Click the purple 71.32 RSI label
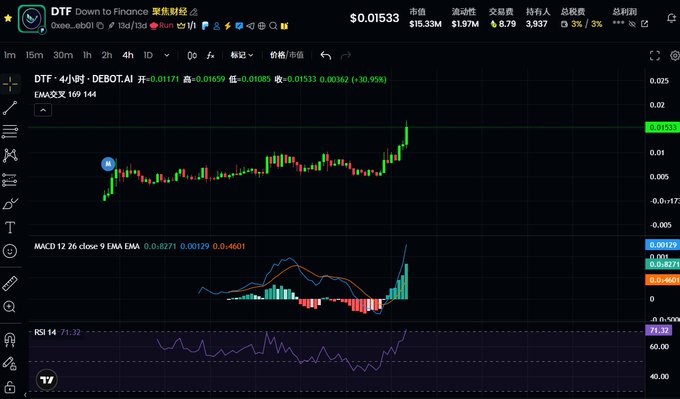The width and height of the screenshot is (680, 399). pos(659,330)
